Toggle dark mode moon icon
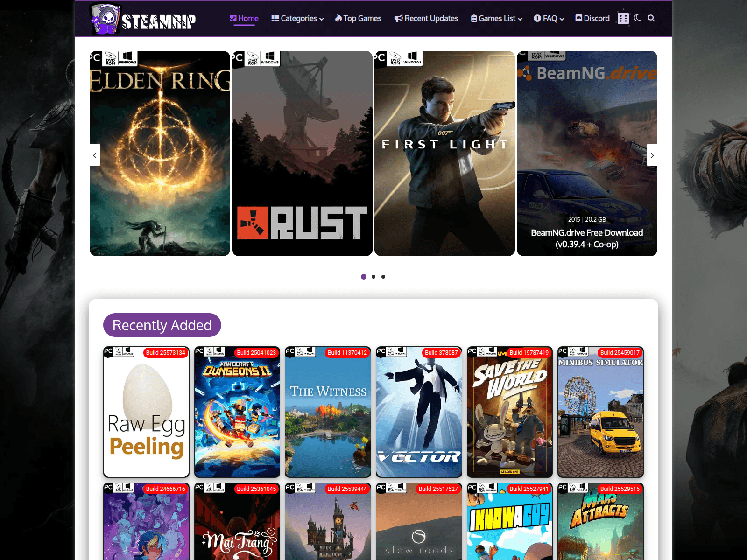The height and width of the screenshot is (560, 747). point(637,18)
